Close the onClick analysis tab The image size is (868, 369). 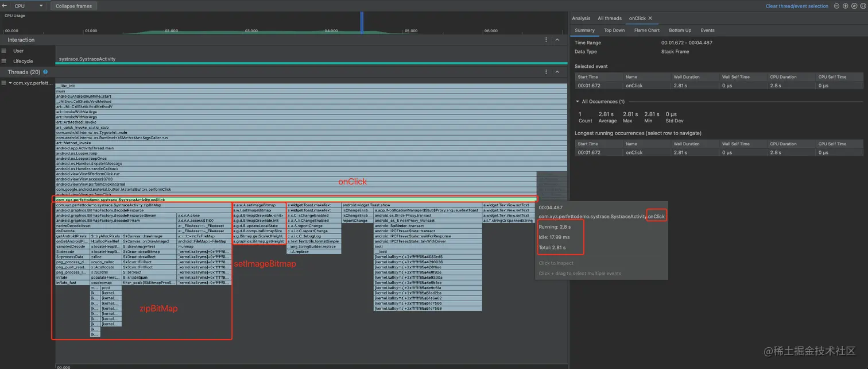(x=650, y=18)
